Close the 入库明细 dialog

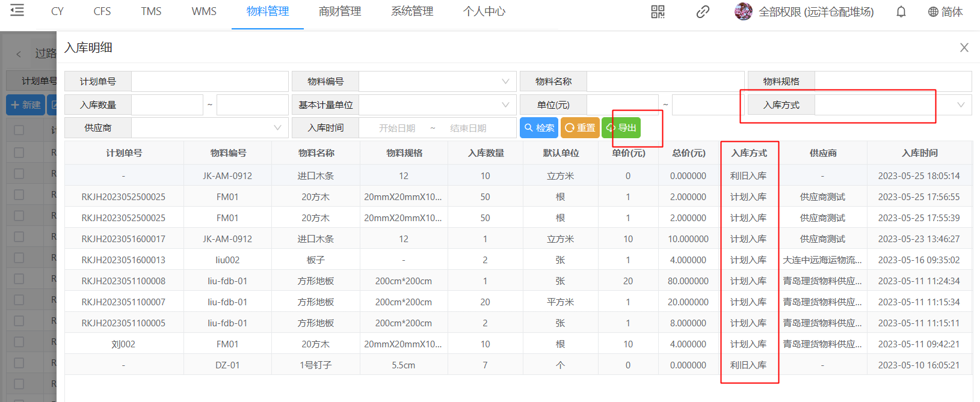tap(964, 47)
